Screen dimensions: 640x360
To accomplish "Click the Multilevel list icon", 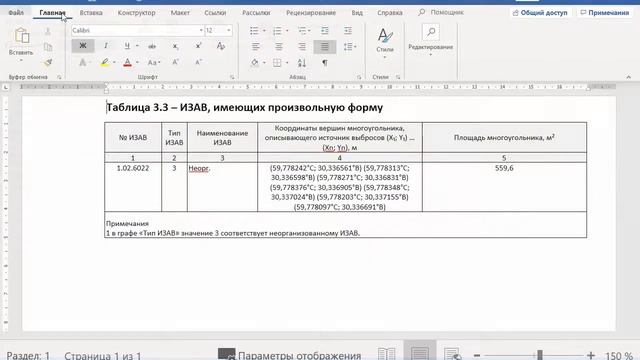I will 302,31.
